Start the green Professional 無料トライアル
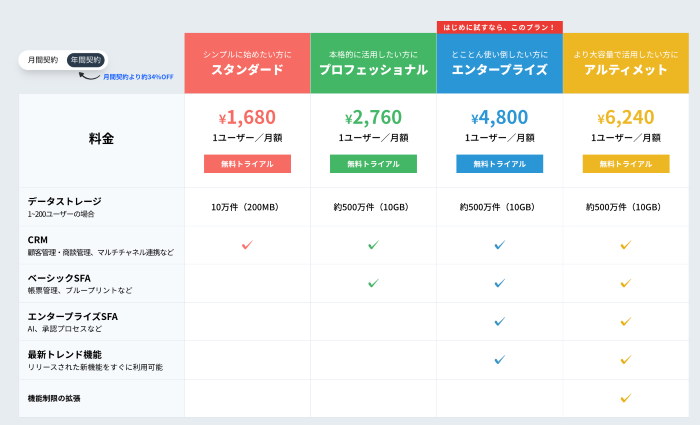This screenshot has height=425, width=700. 373,164
